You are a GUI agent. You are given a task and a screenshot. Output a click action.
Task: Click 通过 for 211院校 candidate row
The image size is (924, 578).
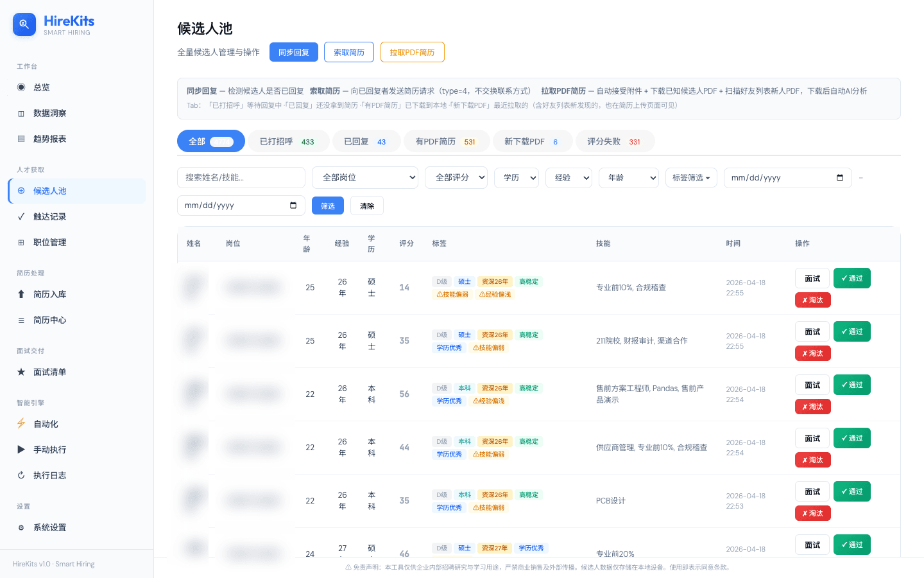pos(852,331)
